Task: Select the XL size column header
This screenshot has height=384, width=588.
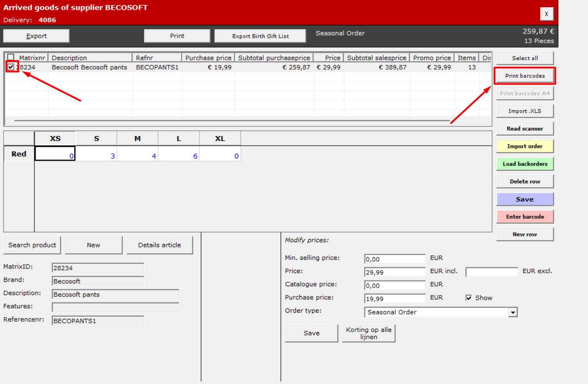Action: (x=220, y=138)
